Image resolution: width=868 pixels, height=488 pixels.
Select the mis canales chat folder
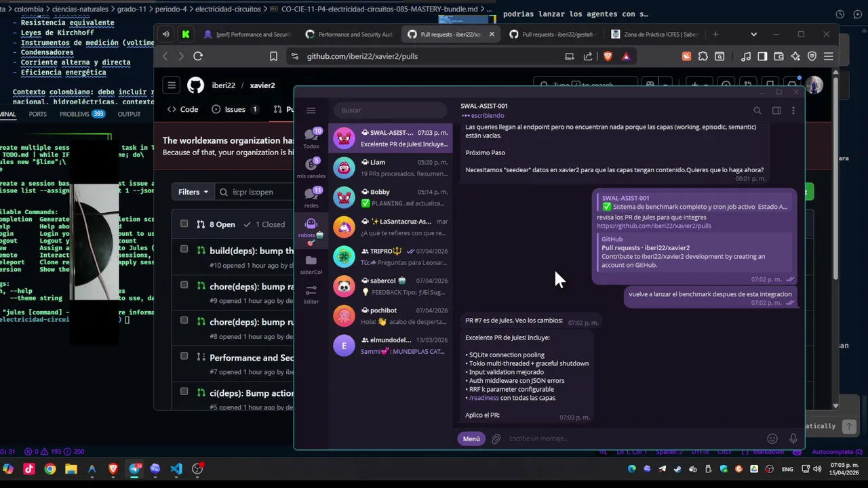click(x=311, y=168)
